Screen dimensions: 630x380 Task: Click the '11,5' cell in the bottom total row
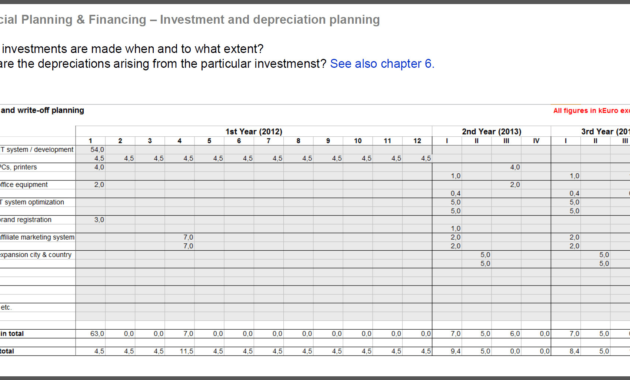point(187,351)
